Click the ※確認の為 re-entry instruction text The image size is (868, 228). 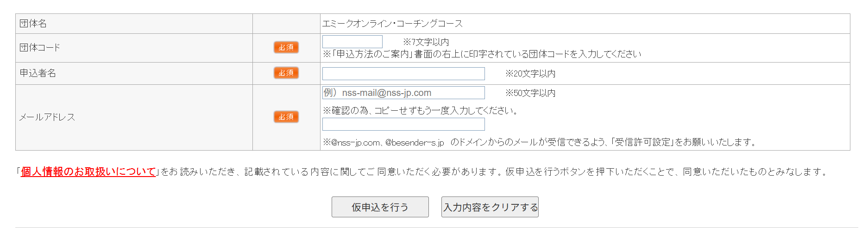tap(420, 110)
